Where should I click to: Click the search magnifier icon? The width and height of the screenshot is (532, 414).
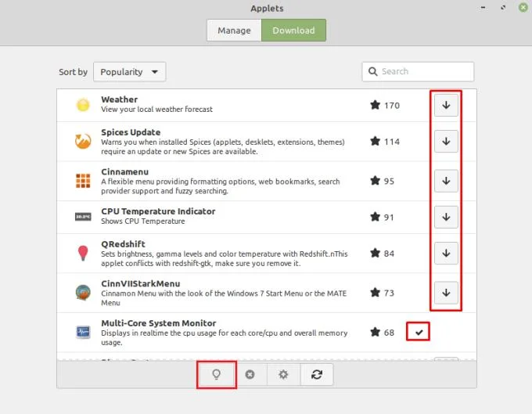[x=372, y=71]
